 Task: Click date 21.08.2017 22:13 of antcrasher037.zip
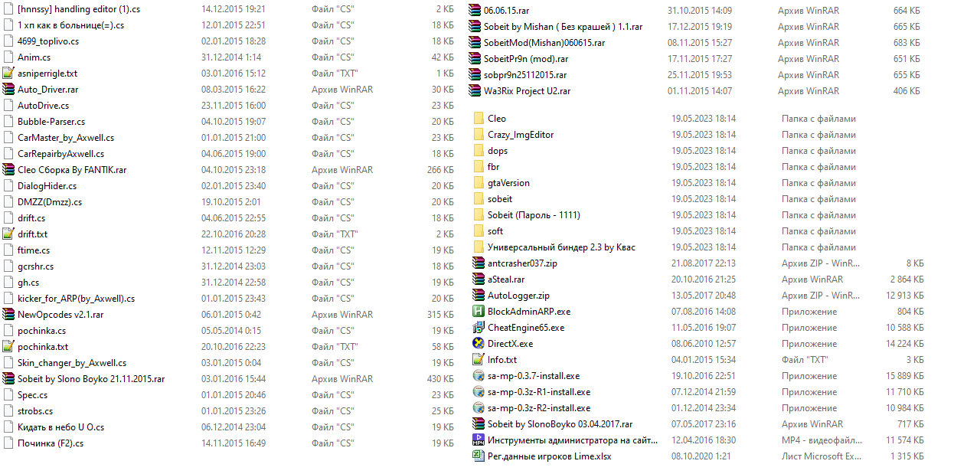coord(704,263)
